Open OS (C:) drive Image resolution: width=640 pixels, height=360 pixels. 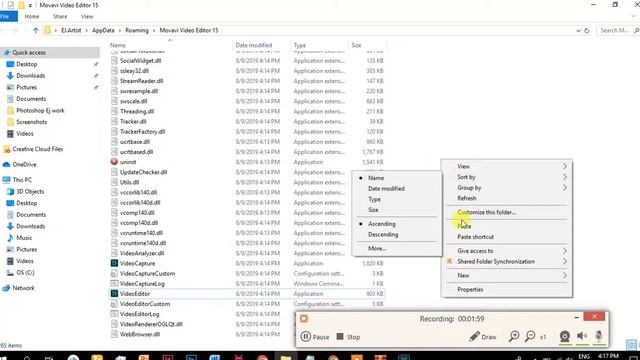pyautogui.click(x=25, y=273)
